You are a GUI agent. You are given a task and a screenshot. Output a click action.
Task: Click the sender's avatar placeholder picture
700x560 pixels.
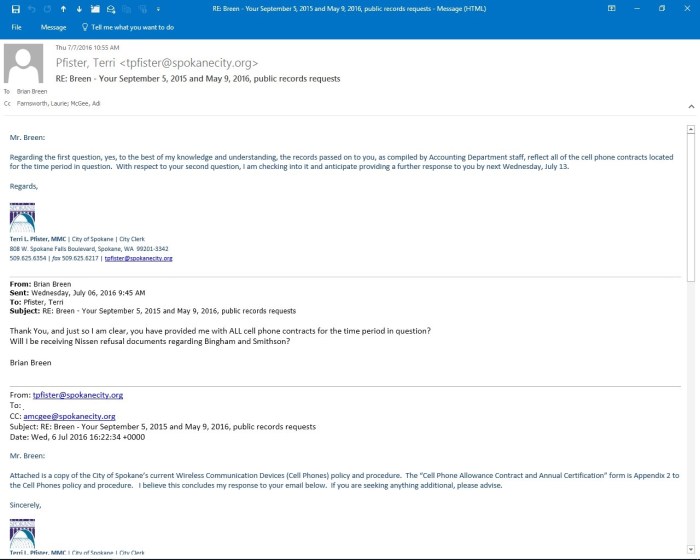(24, 65)
